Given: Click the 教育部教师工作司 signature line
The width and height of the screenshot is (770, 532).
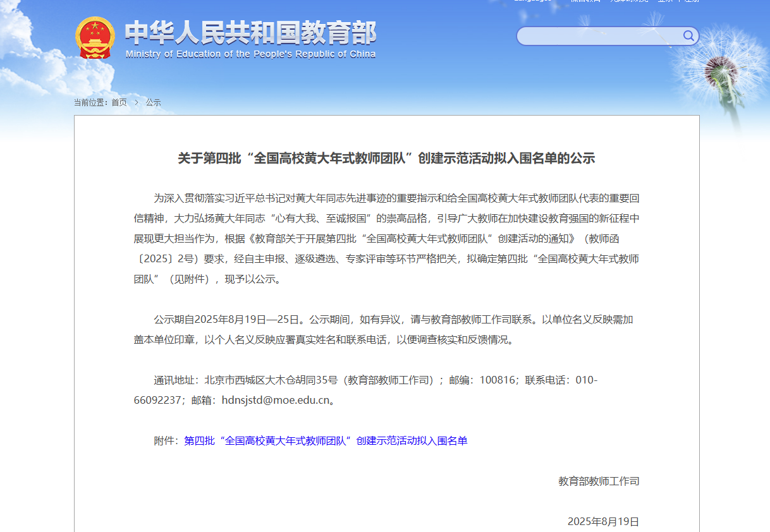Looking at the screenshot, I should (x=598, y=481).
